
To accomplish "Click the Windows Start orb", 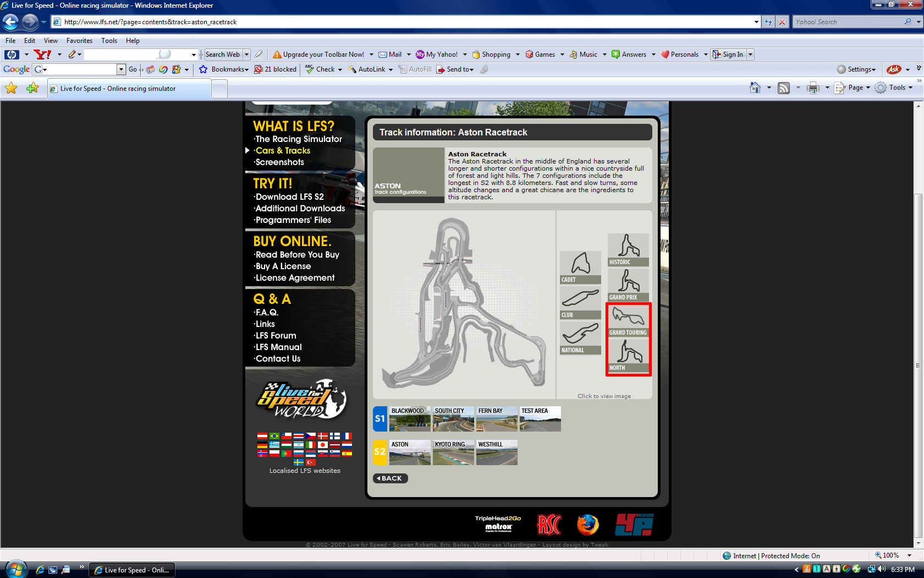I will (x=15, y=569).
